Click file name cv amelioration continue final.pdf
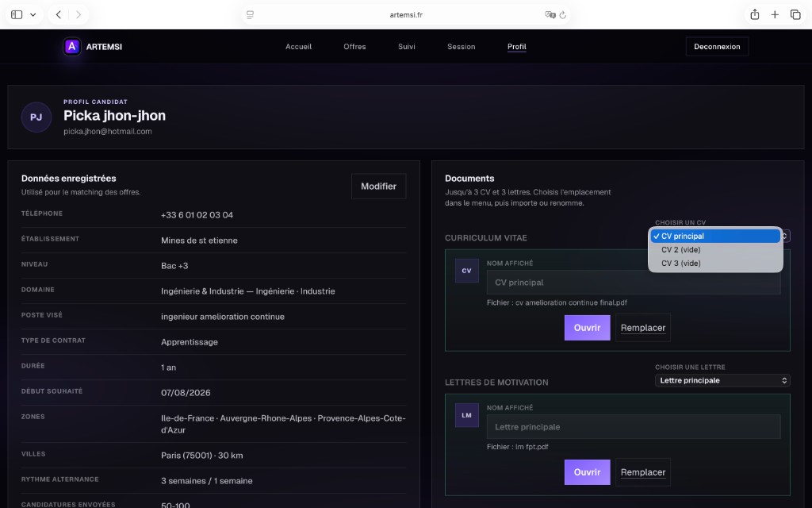The height and width of the screenshot is (508, 812). (571, 302)
